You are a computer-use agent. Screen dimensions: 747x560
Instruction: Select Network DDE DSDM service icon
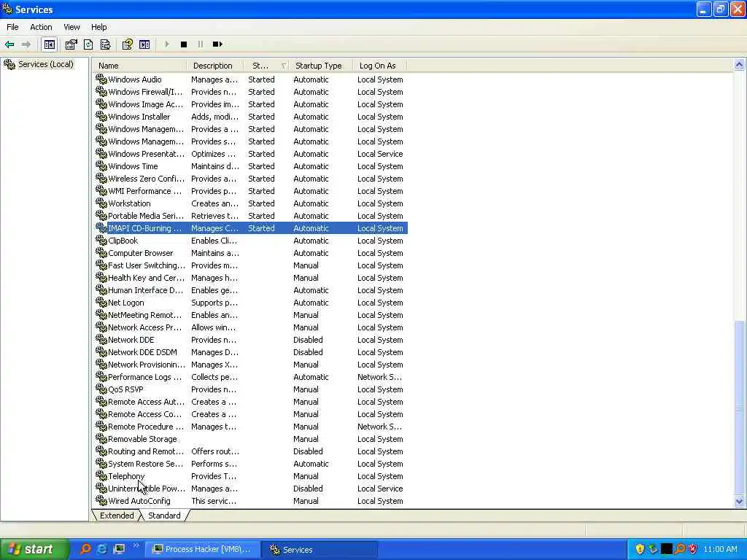(x=101, y=351)
